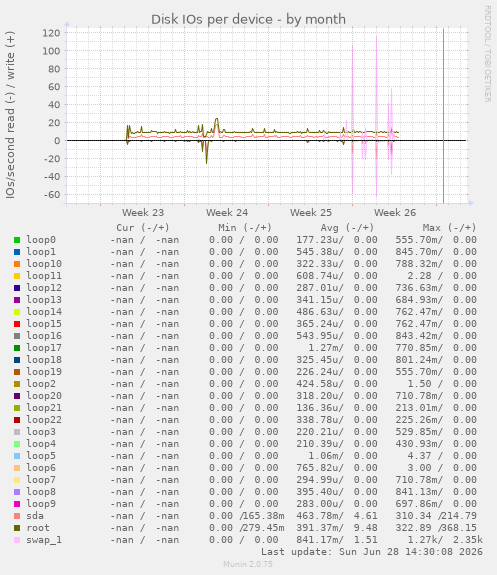Click the loop11 device label

tap(44, 276)
